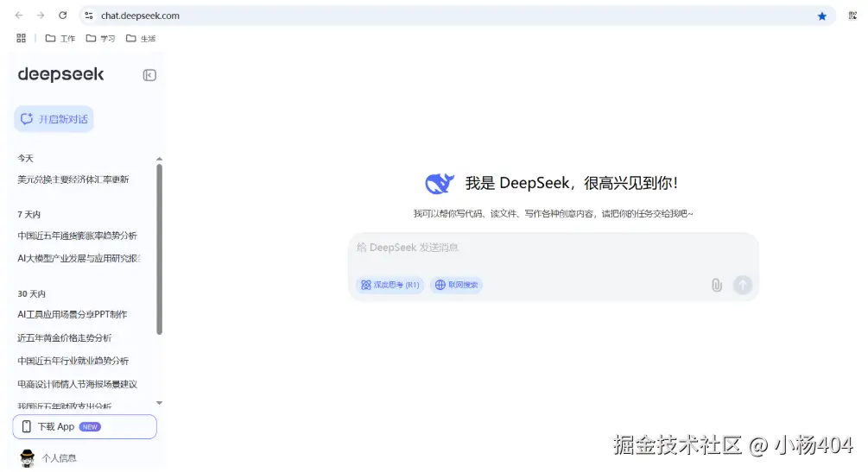Toggle 联网搜索 web search
Screen dimensions: 868x472
(457, 285)
